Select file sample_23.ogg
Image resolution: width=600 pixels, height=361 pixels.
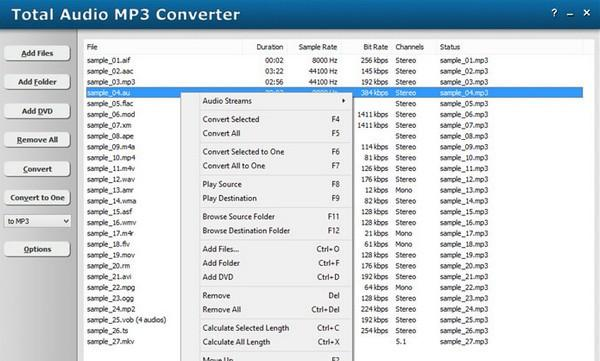pos(111,298)
